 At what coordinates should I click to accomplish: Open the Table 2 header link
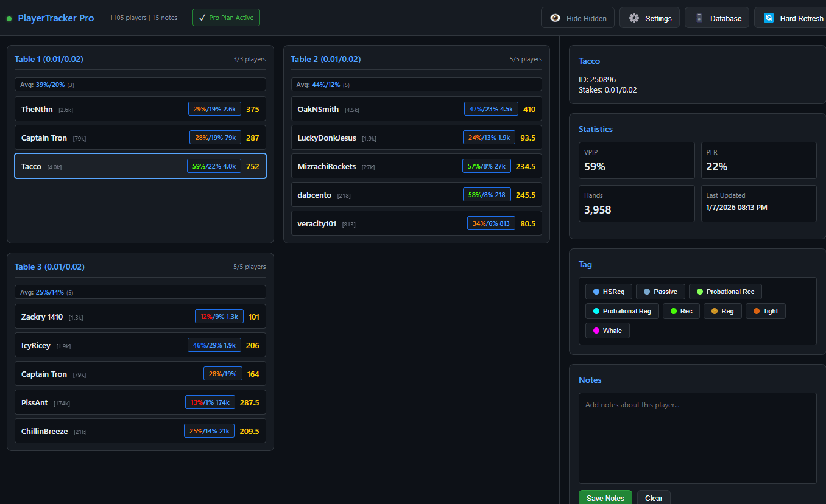pyautogui.click(x=325, y=59)
